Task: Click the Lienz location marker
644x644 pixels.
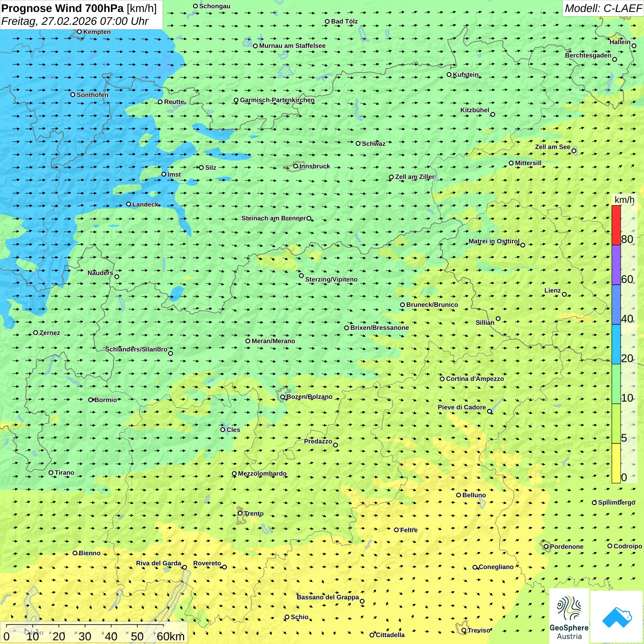Action: [x=564, y=294]
